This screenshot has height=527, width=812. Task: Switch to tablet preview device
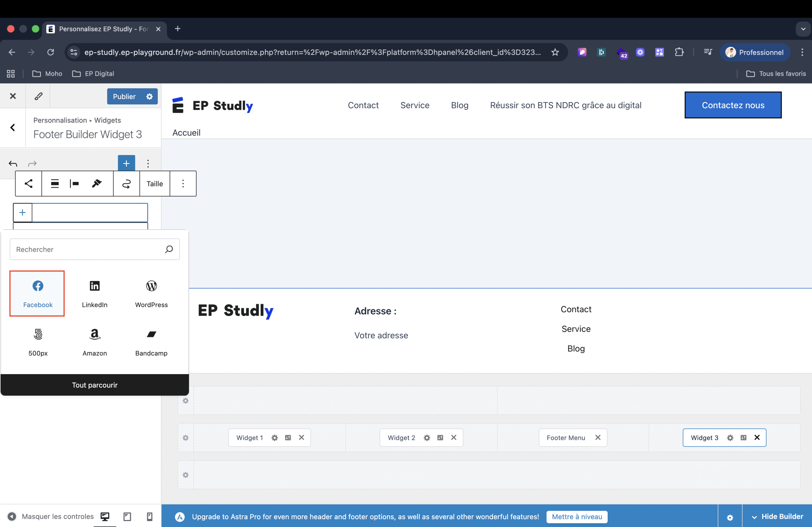pos(127,516)
